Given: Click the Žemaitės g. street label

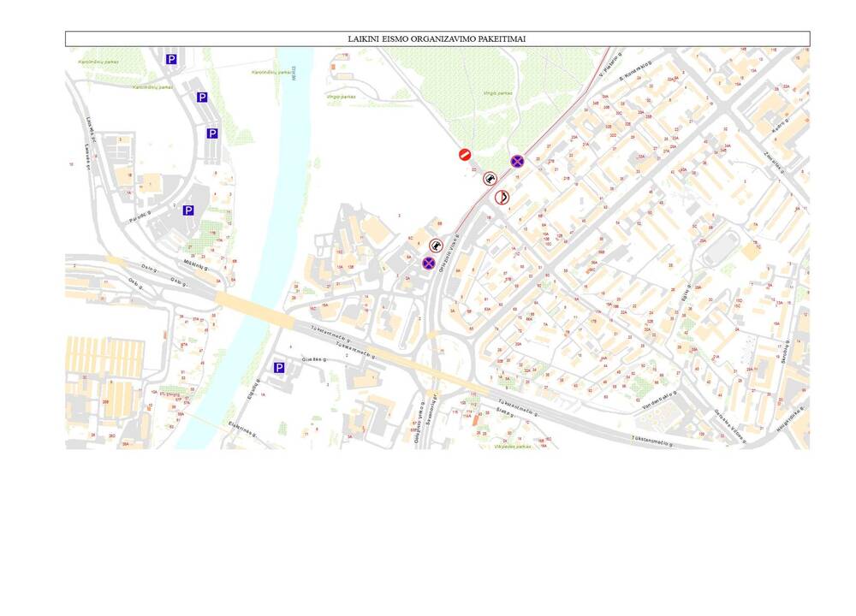Looking at the screenshot, I should click(x=773, y=163).
